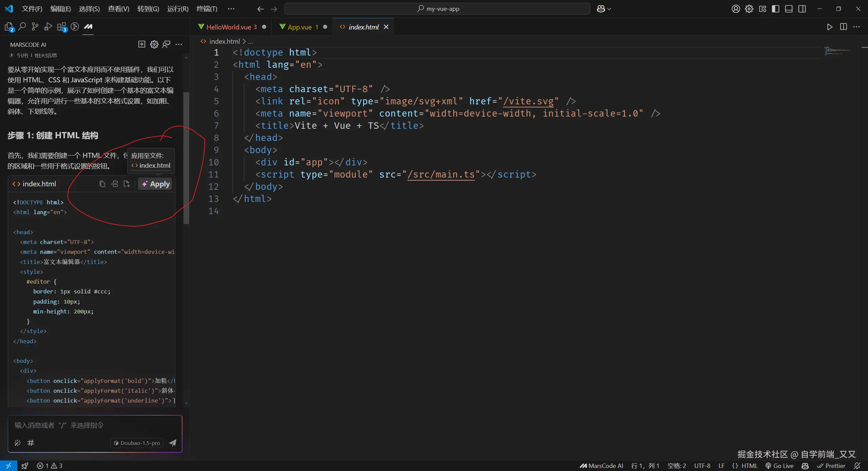Screen dimensions: 868x471
Task: Start a new MarsCode AI chat
Action: click(142, 44)
